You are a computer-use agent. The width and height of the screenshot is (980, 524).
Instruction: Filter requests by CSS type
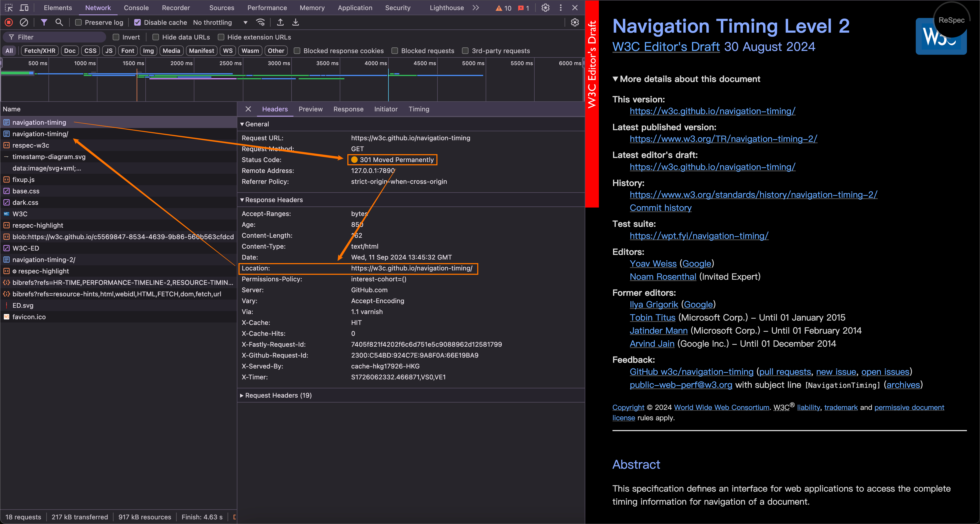(x=90, y=51)
